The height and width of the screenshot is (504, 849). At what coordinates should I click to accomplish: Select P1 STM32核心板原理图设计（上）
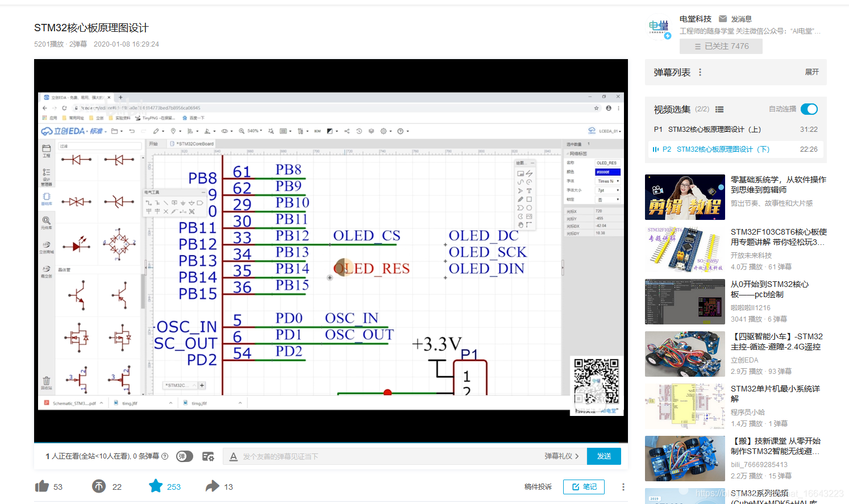point(736,130)
